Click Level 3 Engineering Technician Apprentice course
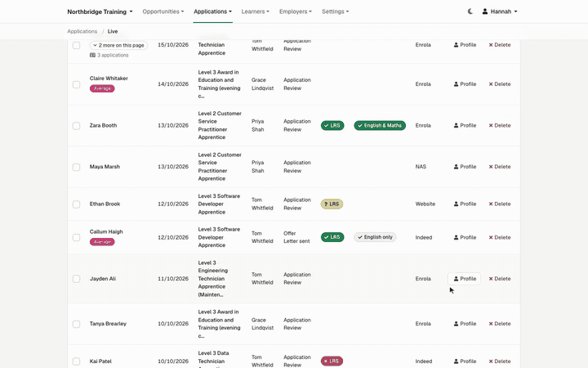The image size is (588, 368). [213, 279]
